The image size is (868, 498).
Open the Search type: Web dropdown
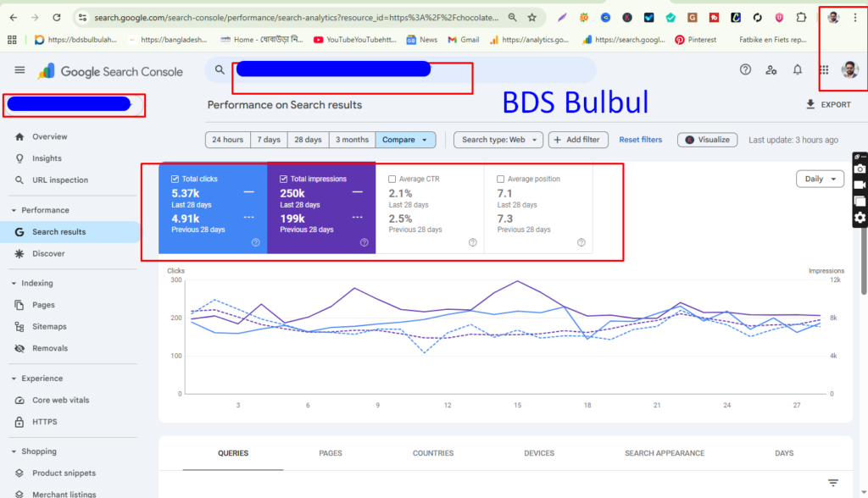(498, 140)
